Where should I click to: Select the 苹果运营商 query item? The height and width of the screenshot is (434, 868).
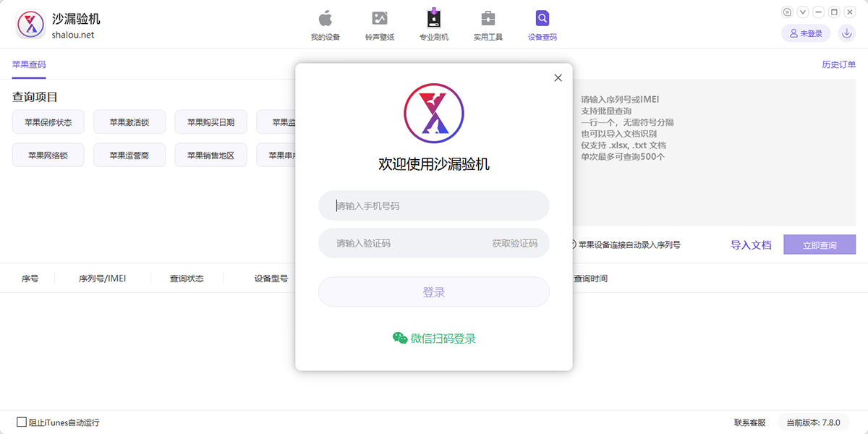(x=129, y=155)
